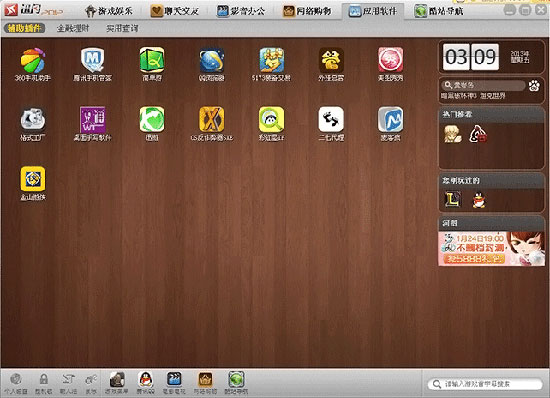Switch to the games entertainment tab

pyautogui.click(x=109, y=11)
